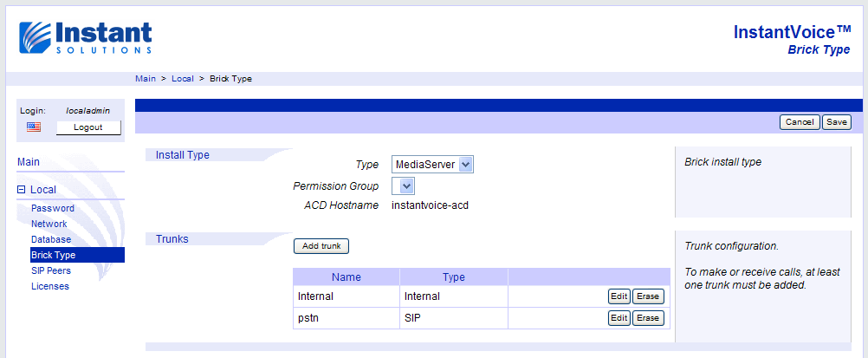
Task: Click the Logout button
Action: (88, 127)
